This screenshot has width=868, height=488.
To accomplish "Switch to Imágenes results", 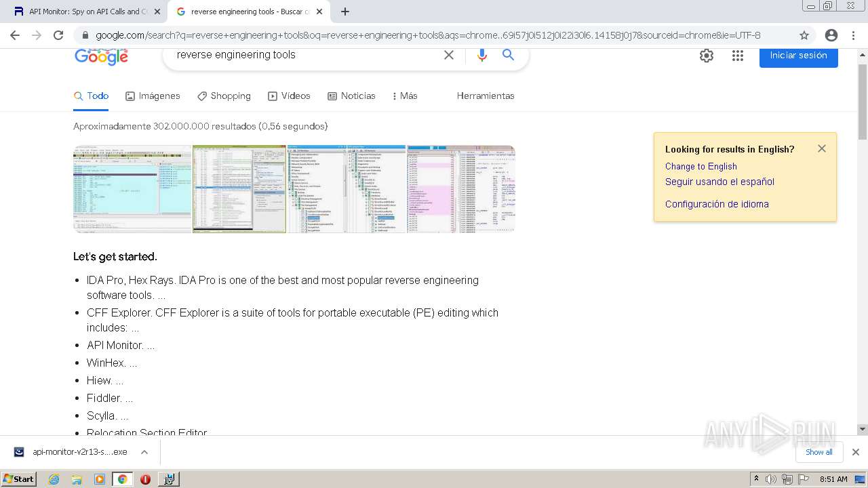I will click(153, 96).
